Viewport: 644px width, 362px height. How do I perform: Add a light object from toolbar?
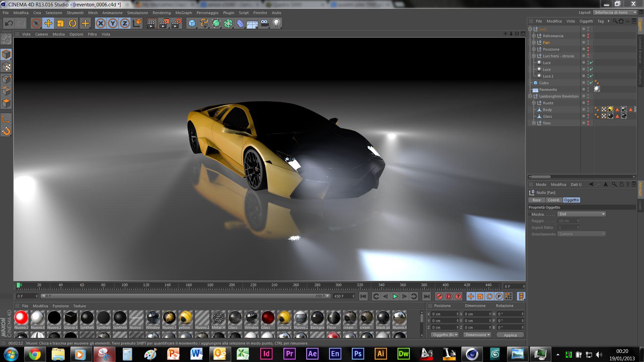[x=276, y=23]
